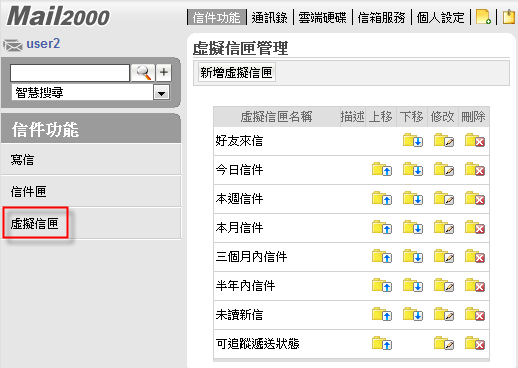Edit the 本月信件 folder

[444, 228]
